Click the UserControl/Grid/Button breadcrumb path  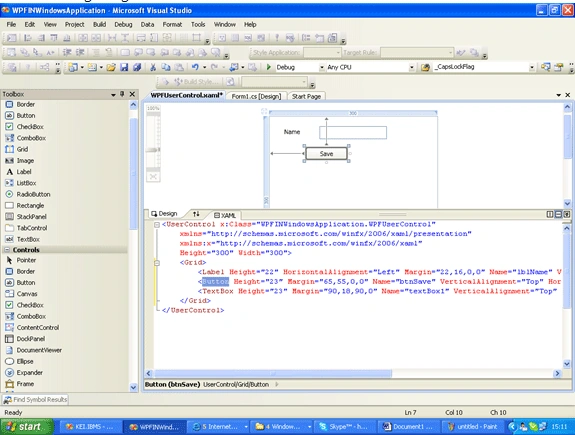click(236, 384)
